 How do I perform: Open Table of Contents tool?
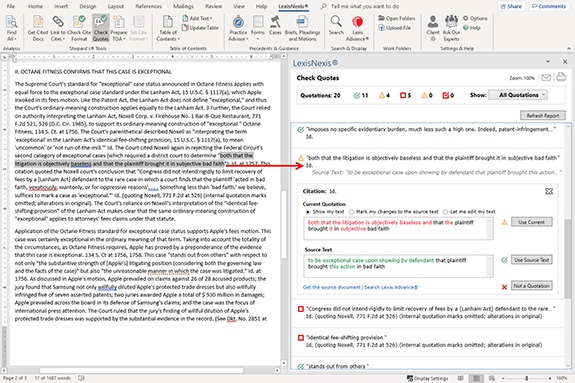(168, 29)
